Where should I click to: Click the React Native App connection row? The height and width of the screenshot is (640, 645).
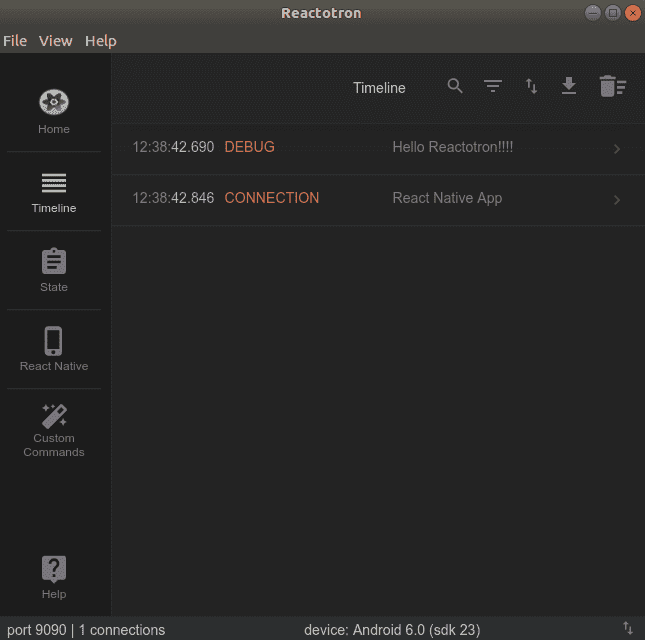447,198
